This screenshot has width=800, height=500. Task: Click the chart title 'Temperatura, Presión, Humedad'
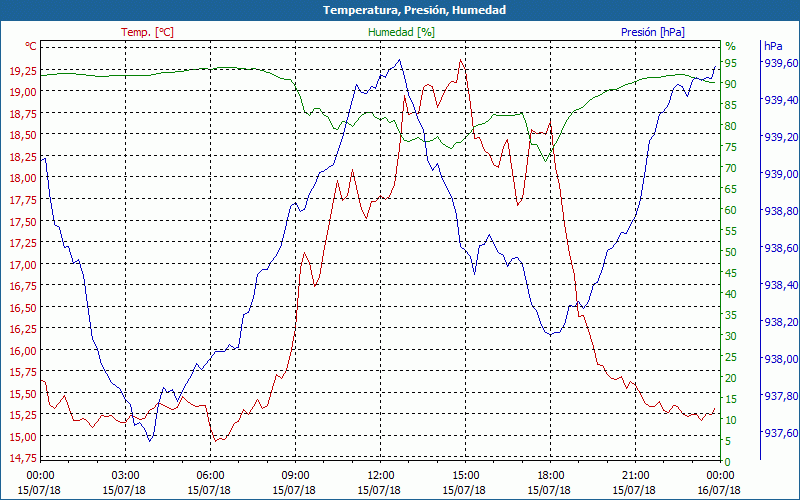coord(414,10)
